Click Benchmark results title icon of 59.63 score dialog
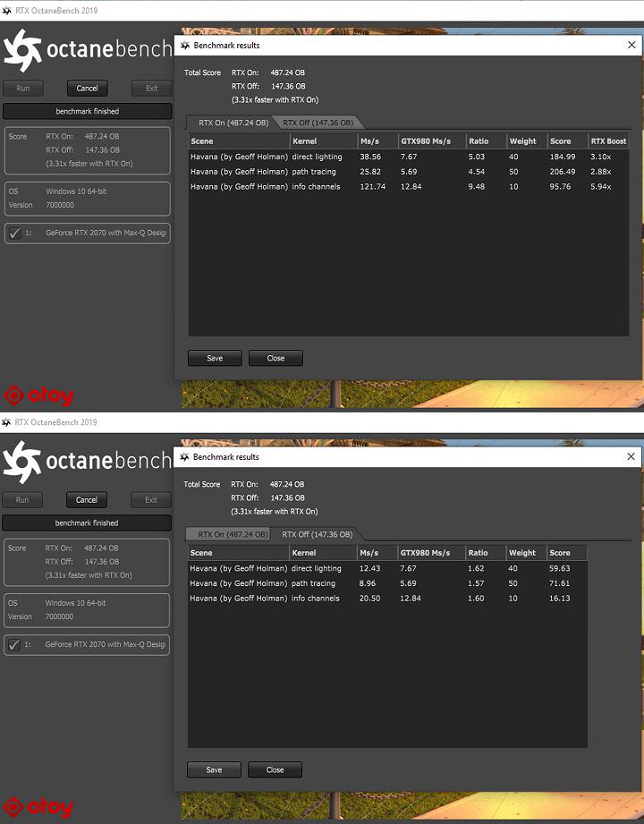This screenshot has height=824, width=644. [184, 456]
